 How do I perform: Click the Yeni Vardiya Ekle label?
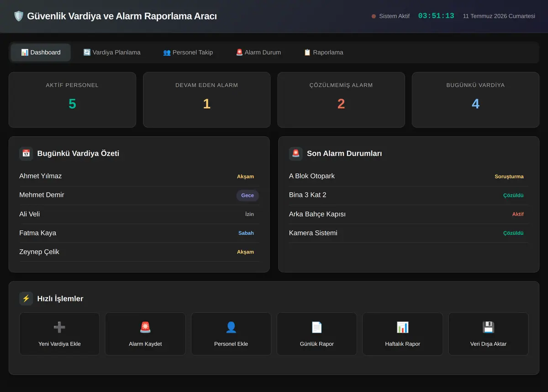[59, 344]
